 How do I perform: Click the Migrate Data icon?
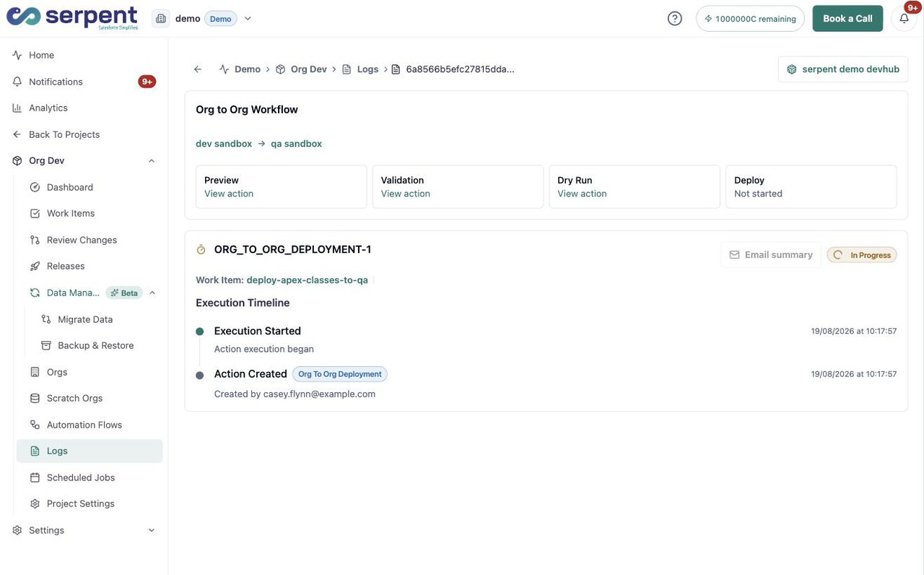click(46, 319)
